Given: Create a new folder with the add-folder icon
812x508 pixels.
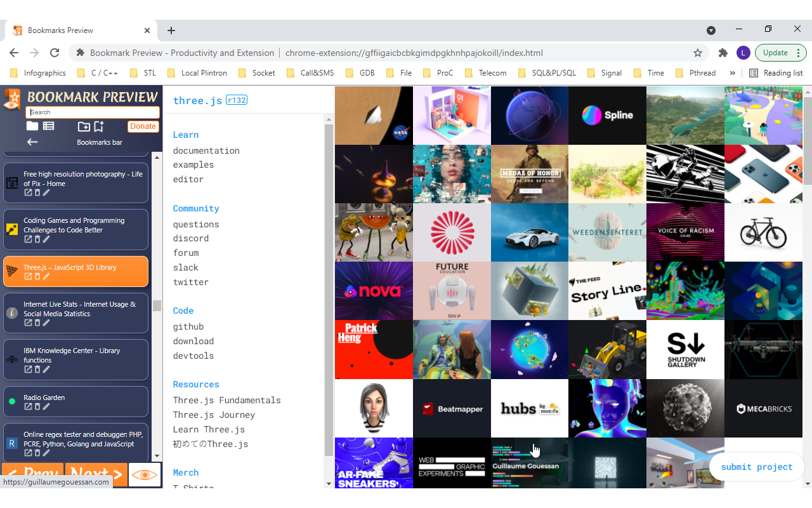Looking at the screenshot, I should pyautogui.click(x=84, y=126).
